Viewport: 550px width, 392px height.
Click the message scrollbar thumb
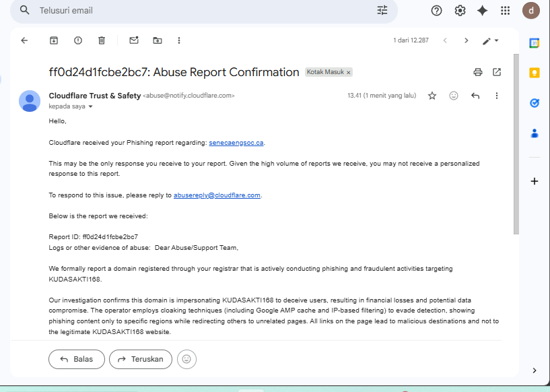point(516,144)
